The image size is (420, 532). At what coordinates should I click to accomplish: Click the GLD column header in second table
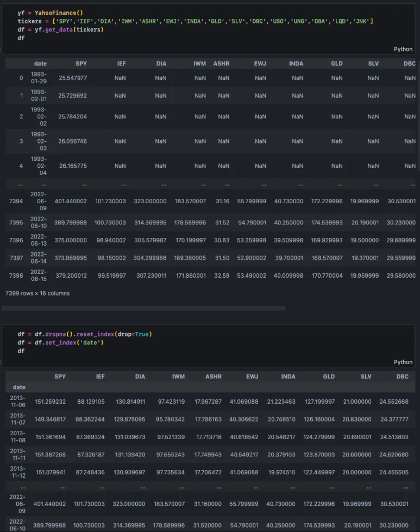(x=329, y=376)
